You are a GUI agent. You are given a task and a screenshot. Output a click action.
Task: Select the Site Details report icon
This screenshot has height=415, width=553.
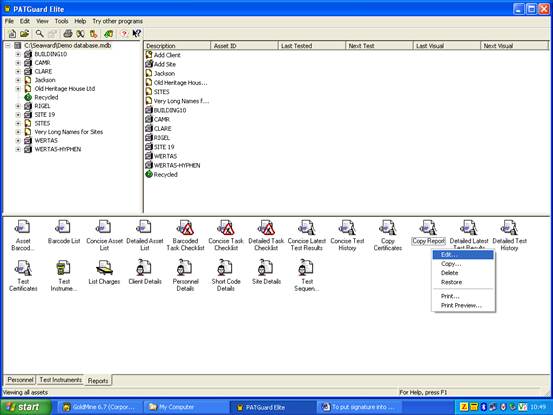pos(266,272)
